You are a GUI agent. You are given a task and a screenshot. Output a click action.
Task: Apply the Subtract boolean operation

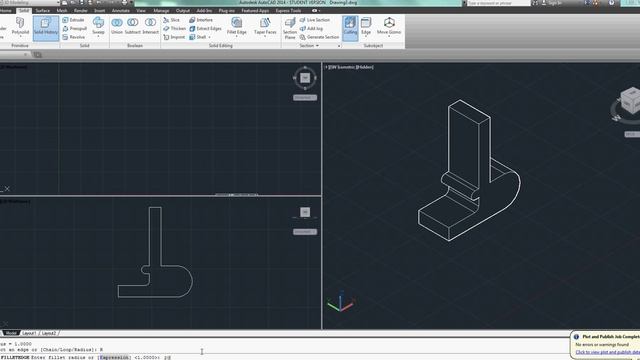(x=133, y=26)
